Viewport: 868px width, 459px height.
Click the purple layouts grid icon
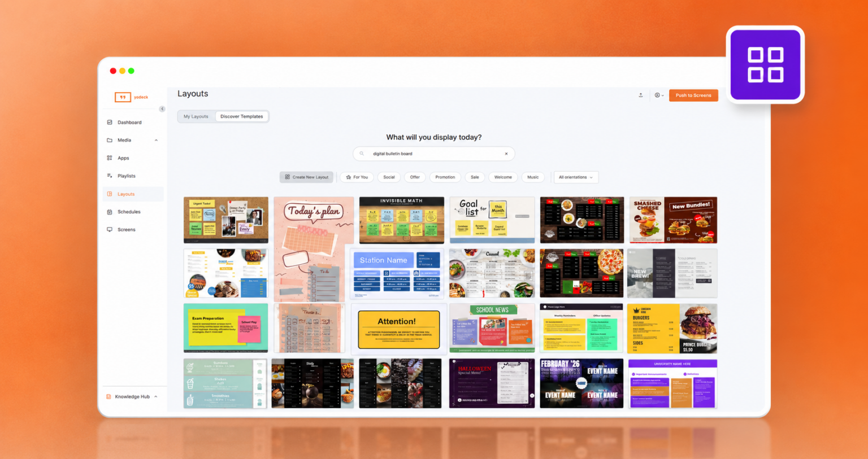[x=765, y=65]
